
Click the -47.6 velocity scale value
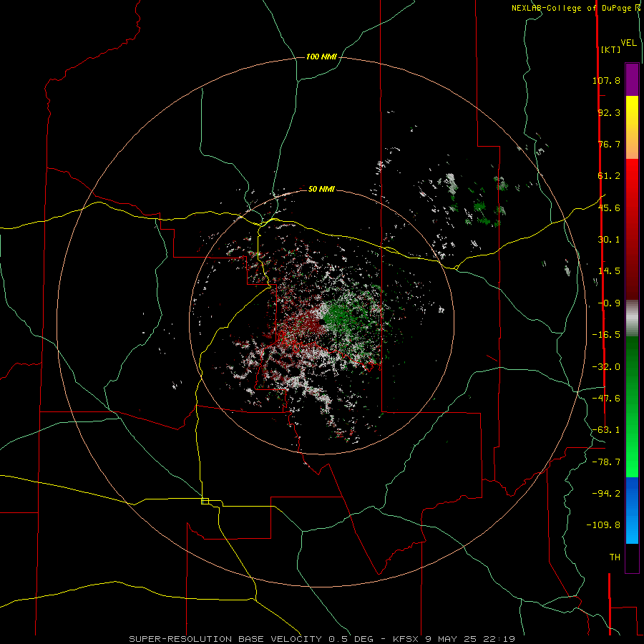(x=606, y=399)
